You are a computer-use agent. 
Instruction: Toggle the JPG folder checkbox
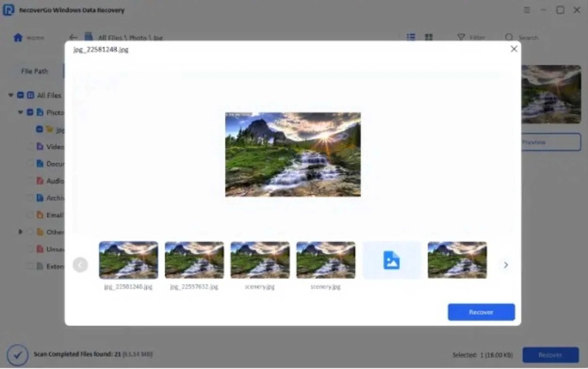coord(39,129)
